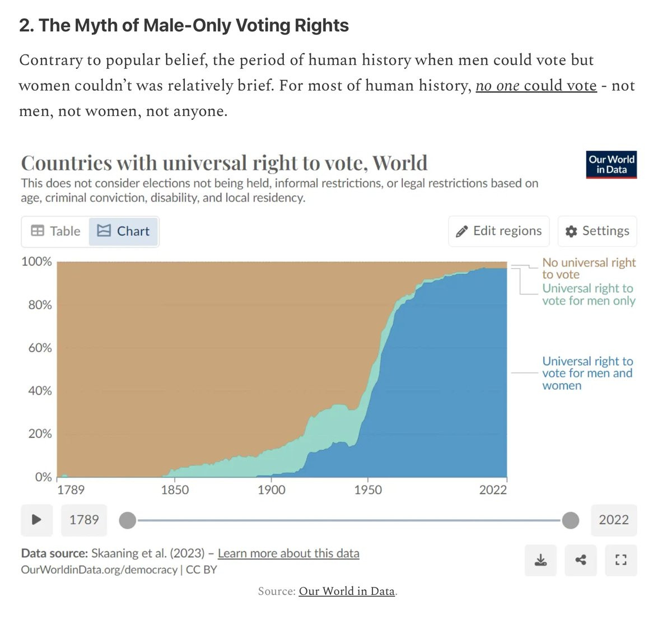Select 'Universal right to vote for men and women' legend
Screen dimensions: 672x620
[587, 373]
